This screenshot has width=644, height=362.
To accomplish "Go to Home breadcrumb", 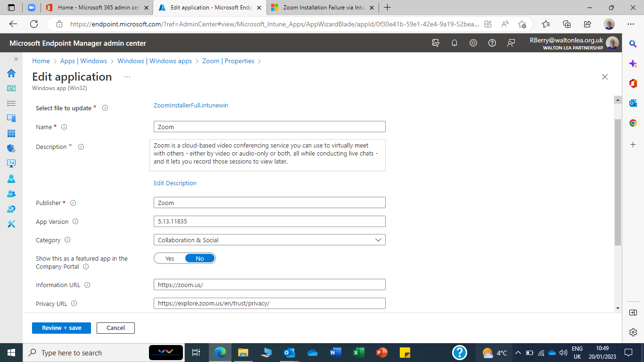I will pos(41,61).
